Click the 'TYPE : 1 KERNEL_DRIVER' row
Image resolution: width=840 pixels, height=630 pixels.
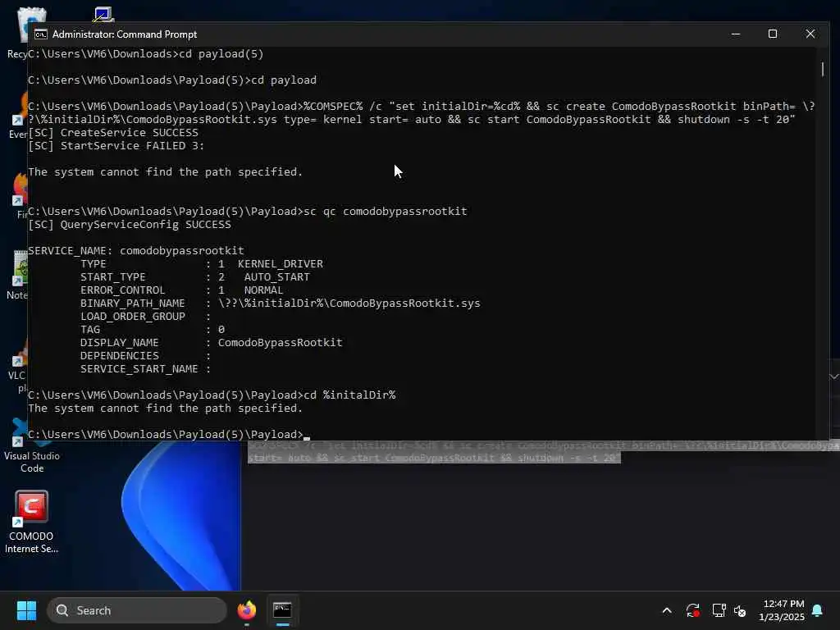click(202, 263)
